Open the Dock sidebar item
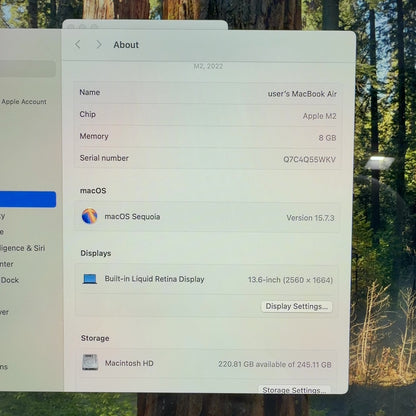Viewport: 416px width, 416px height. click(10, 280)
